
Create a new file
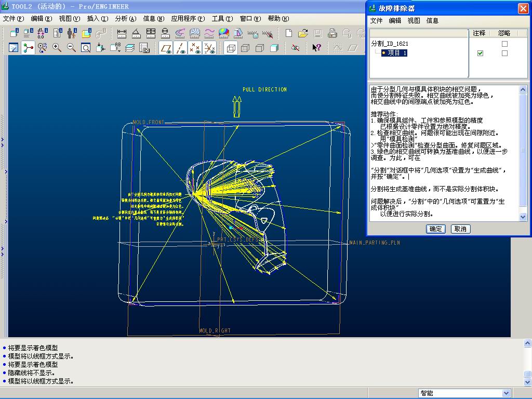[x=289, y=33]
